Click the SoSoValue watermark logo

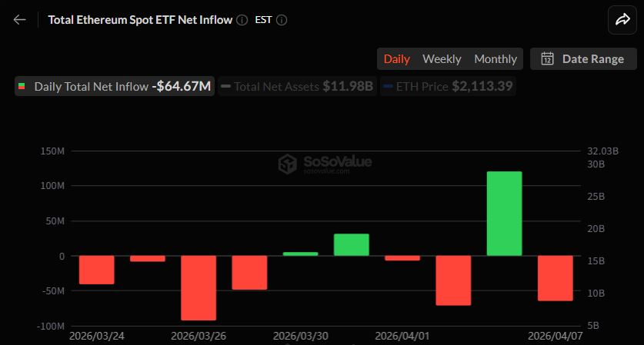click(287, 164)
